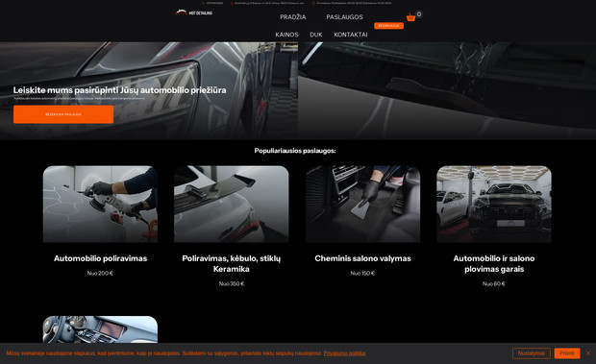Click the Populiariausios paslaugos heading
The width and height of the screenshot is (596, 364).
(295, 151)
